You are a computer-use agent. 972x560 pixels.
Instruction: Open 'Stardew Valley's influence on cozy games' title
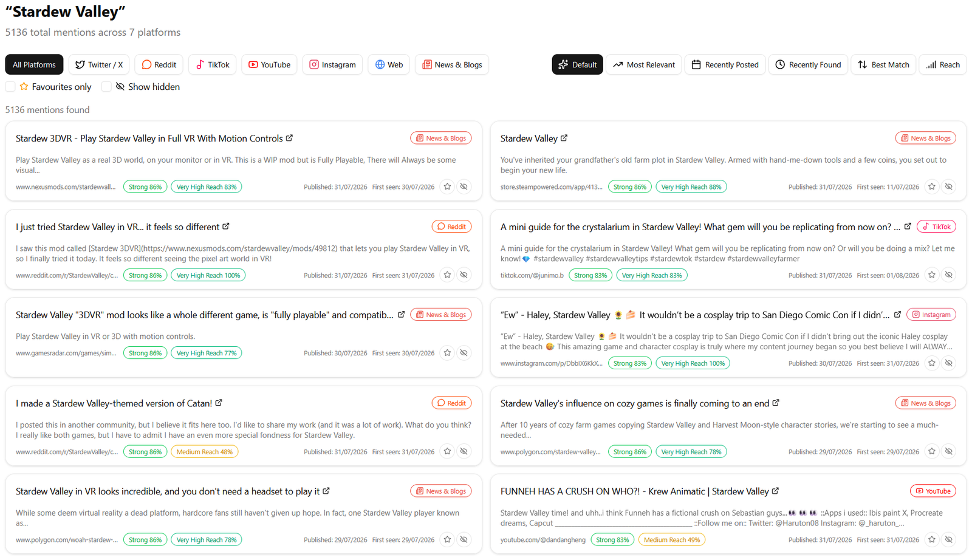(635, 403)
